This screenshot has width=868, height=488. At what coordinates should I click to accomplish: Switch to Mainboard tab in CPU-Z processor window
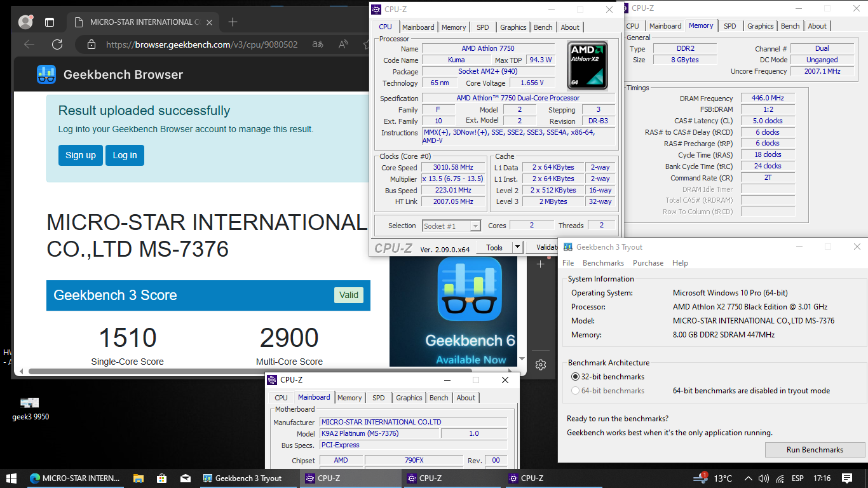(418, 27)
